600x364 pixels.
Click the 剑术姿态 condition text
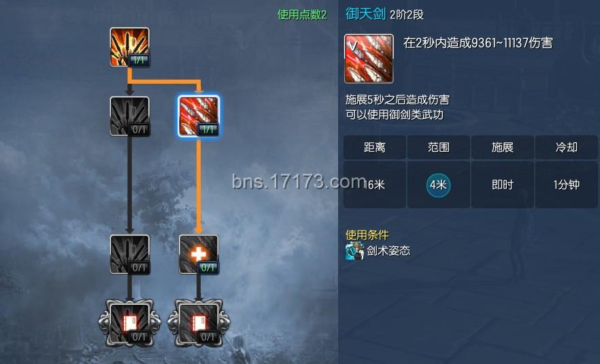pos(388,250)
